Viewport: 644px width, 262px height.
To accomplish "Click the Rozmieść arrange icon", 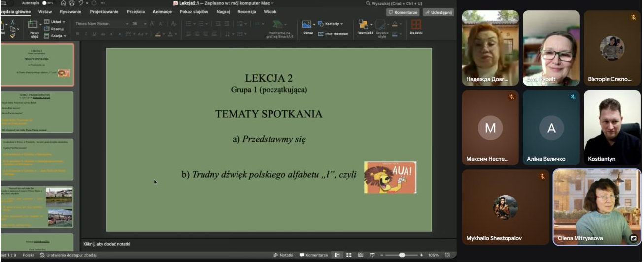I will point(364,25).
